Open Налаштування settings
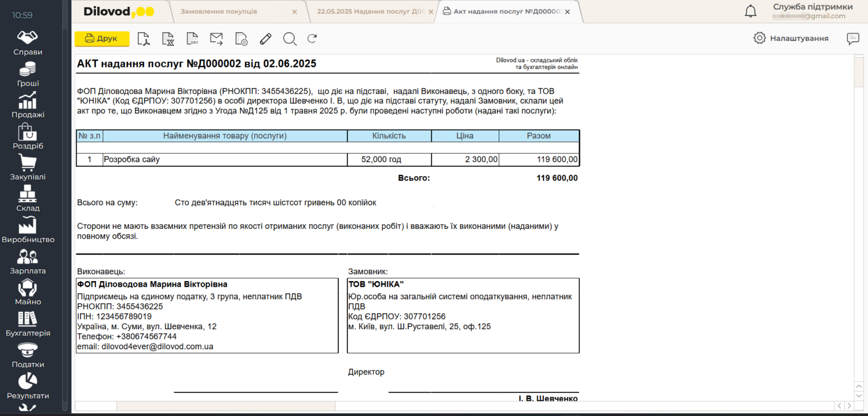The height and width of the screenshot is (416, 868). click(x=791, y=39)
